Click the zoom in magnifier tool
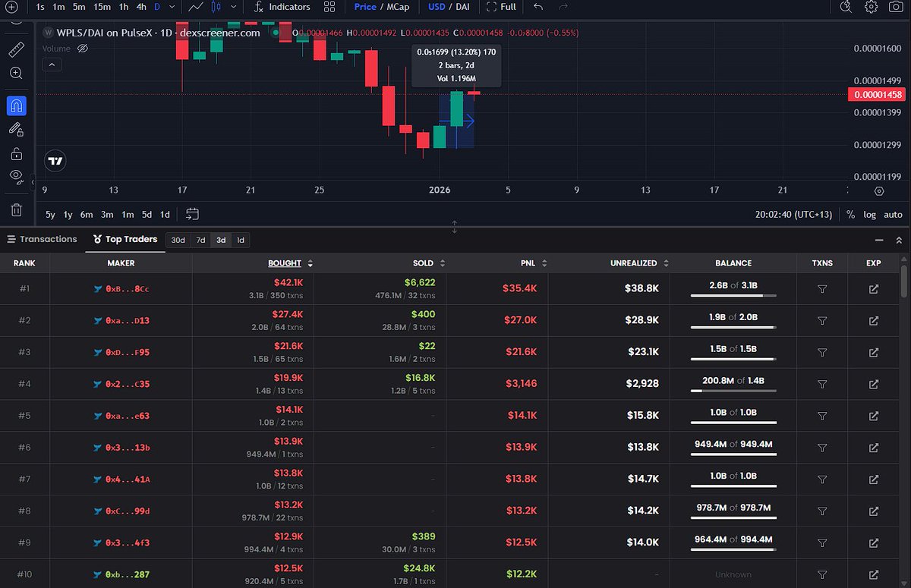The width and height of the screenshot is (911, 588). (x=16, y=74)
